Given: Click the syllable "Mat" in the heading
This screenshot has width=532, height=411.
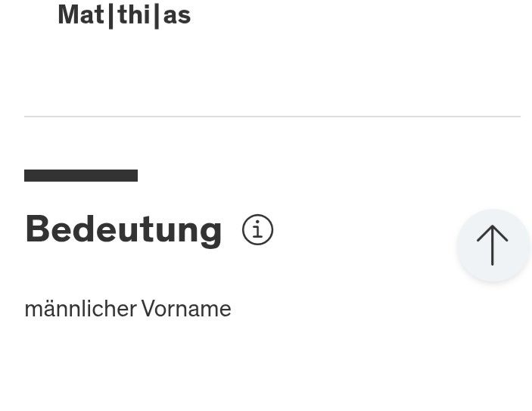Looking at the screenshot, I should pyautogui.click(x=80, y=14).
